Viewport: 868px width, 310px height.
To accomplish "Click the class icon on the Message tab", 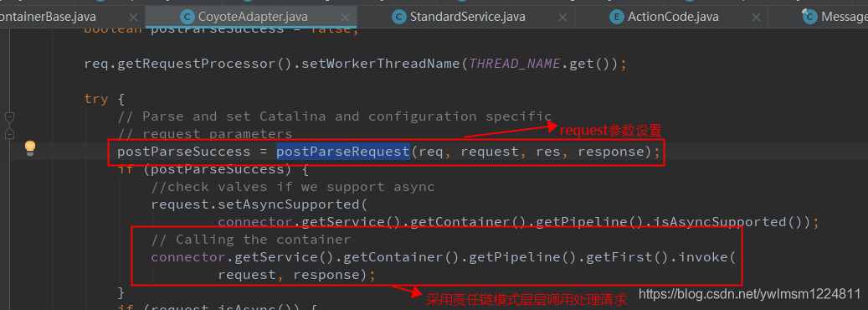I will pos(809,18).
